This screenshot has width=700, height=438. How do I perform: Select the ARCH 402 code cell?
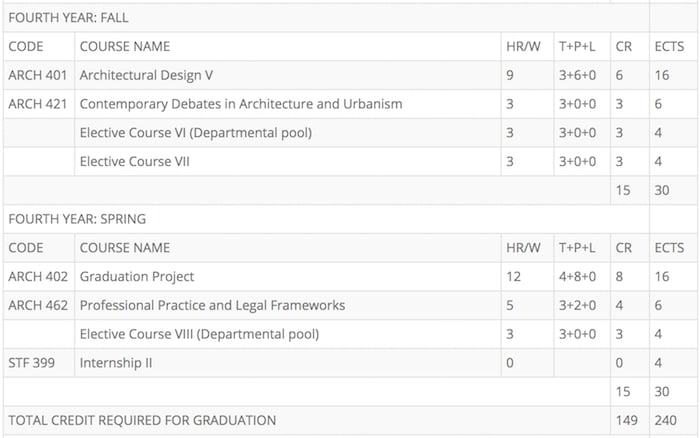click(x=38, y=276)
